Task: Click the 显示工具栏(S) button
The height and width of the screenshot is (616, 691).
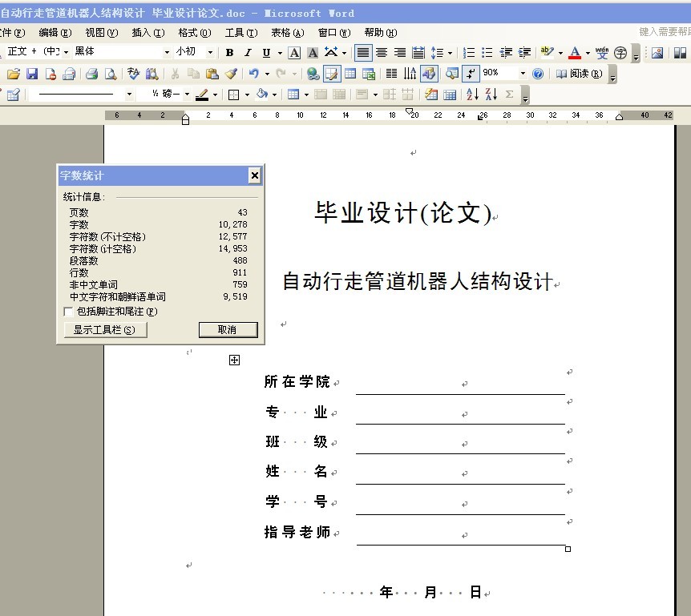Action: click(105, 330)
